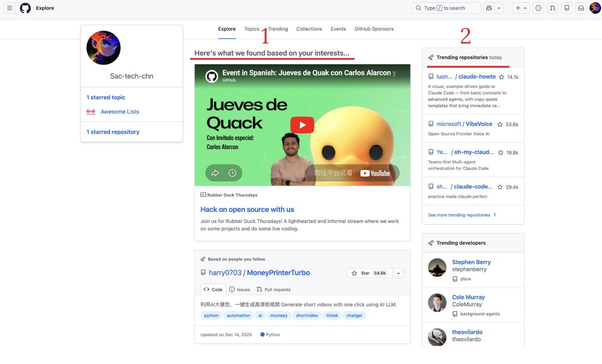The width and height of the screenshot is (602, 364).
Task: Switch to the Topics tab
Action: pyautogui.click(x=252, y=29)
